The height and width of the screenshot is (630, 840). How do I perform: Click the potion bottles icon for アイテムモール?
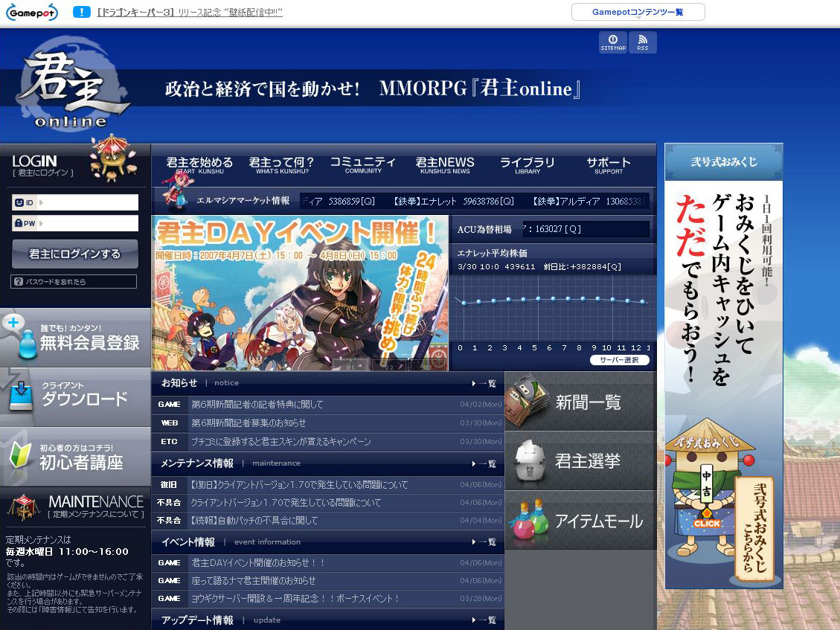(528, 520)
